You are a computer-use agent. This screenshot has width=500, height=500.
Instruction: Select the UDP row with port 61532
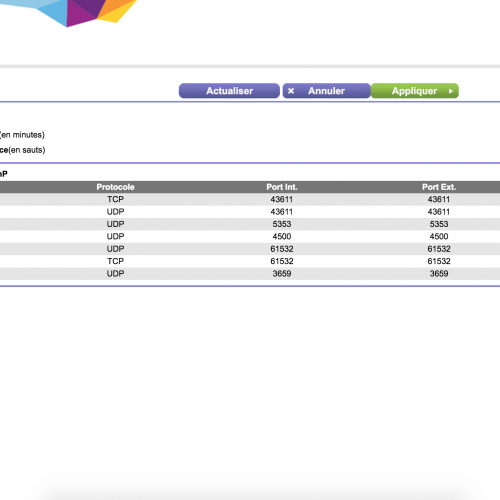click(x=250, y=249)
